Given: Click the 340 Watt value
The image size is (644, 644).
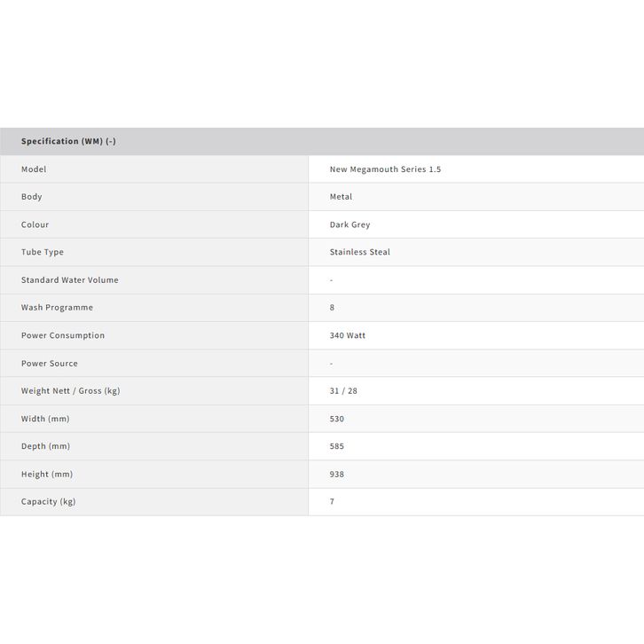Looking at the screenshot, I should coord(347,335).
